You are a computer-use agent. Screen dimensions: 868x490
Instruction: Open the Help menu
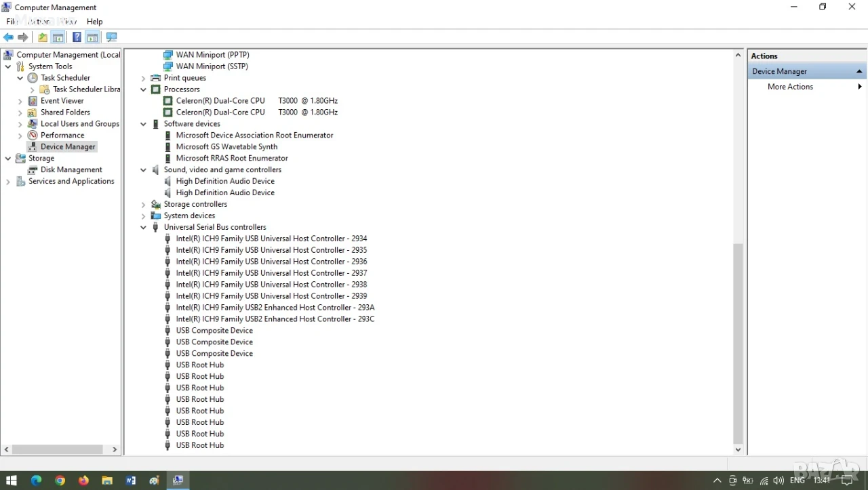point(95,22)
